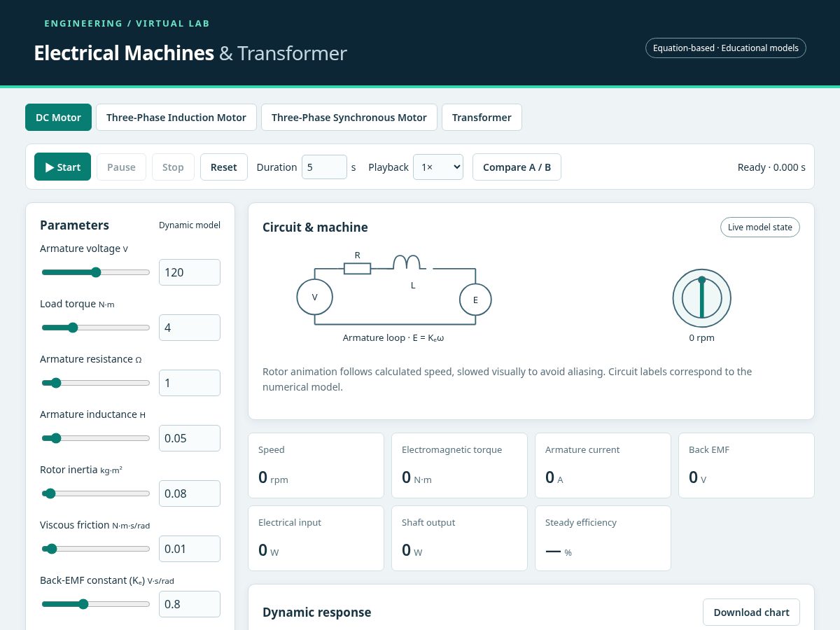Click the Electromagnetic torque readout card
Screen dimensions: 840x630
[x=459, y=465]
